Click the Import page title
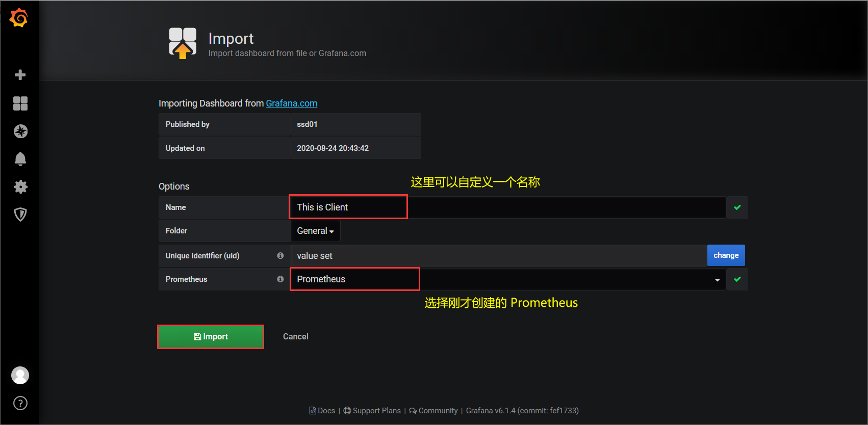The image size is (868, 425). pyautogui.click(x=231, y=39)
